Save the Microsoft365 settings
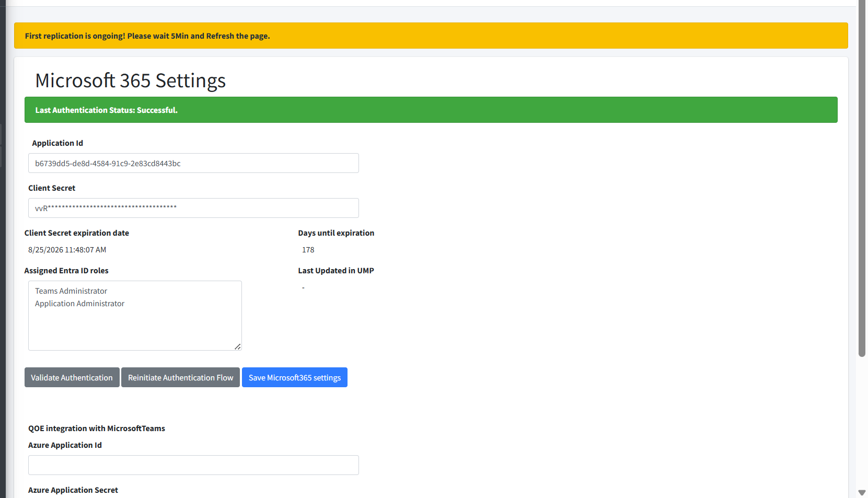The height and width of the screenshot is (498, 868). [x=294, y=377]
